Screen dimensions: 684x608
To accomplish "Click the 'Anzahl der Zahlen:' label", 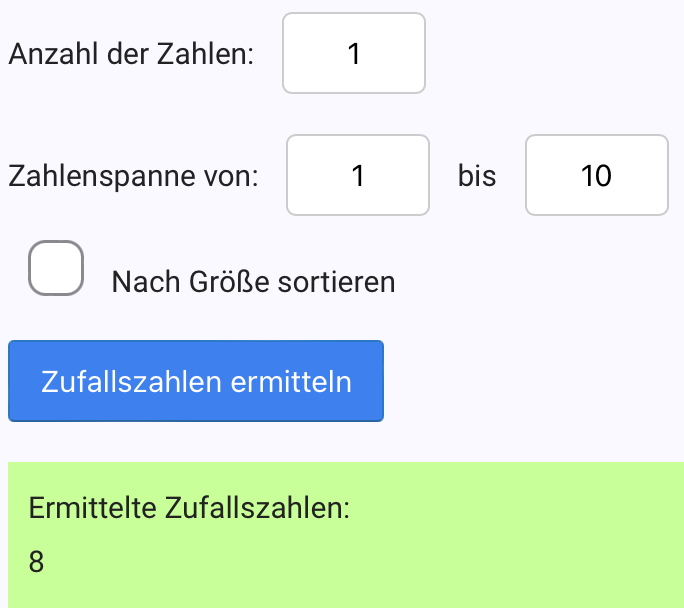I will click(x=130, y=54).
